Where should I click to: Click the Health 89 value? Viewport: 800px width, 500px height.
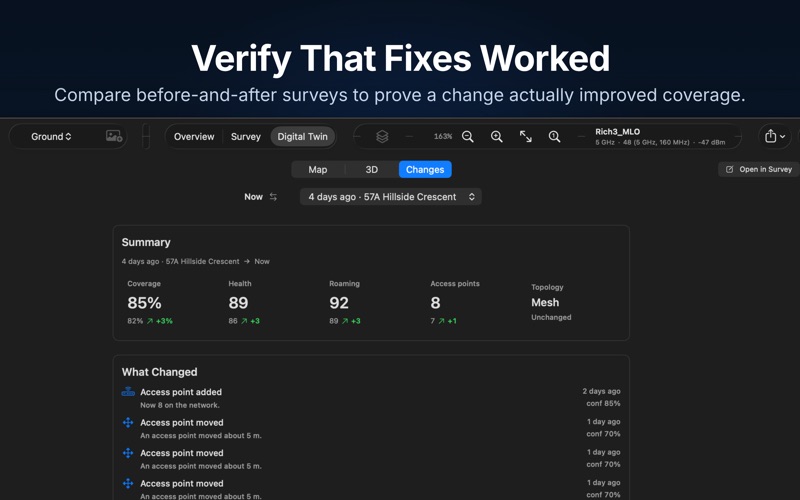(238, 303)
